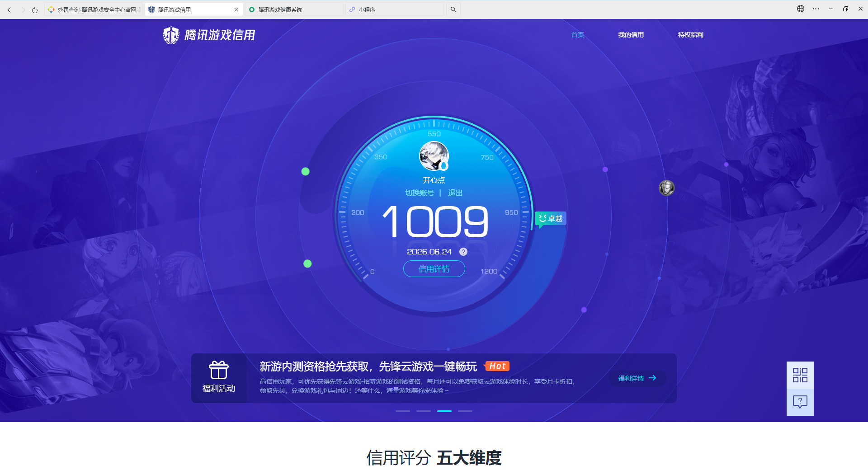This screenshot has height=470, width=868.
Task: Select the fourth carousel indicator
Action: [x=465, y=411]
